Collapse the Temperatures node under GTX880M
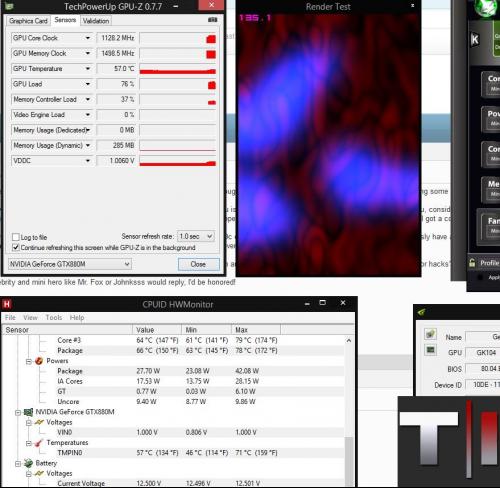Viewport: 500px width, 488px height. [x=29, y=443]
